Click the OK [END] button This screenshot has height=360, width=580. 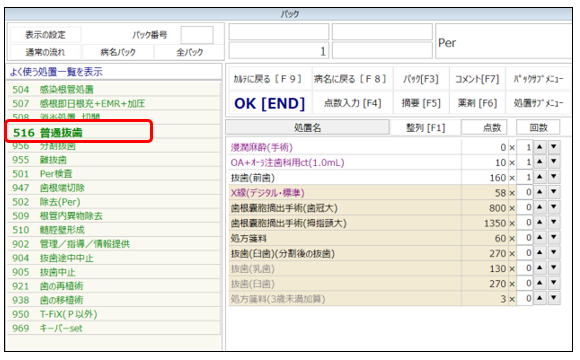269,104
